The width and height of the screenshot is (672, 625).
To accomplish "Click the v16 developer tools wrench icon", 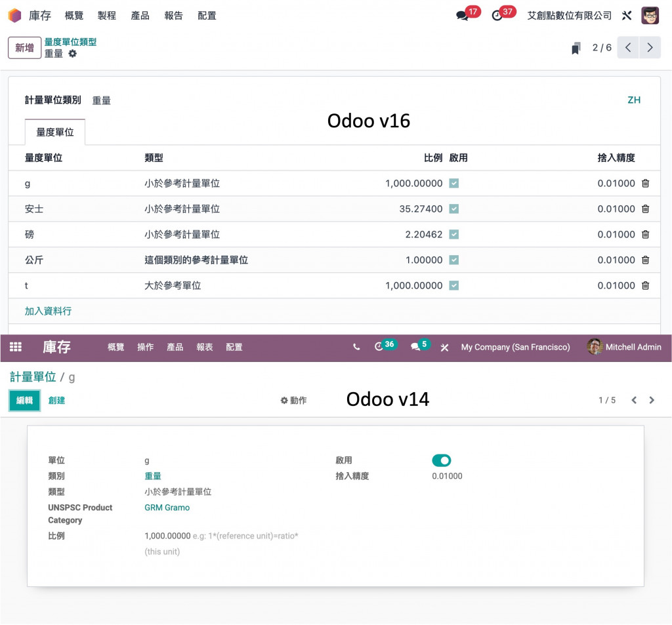I will click(x=627, y=16).
